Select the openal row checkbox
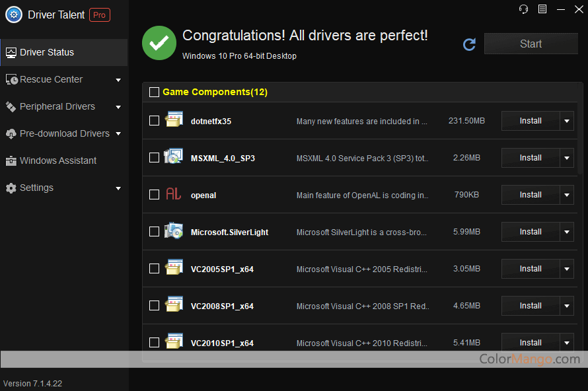Screen dimensions: 588x391 pos(154,195)
